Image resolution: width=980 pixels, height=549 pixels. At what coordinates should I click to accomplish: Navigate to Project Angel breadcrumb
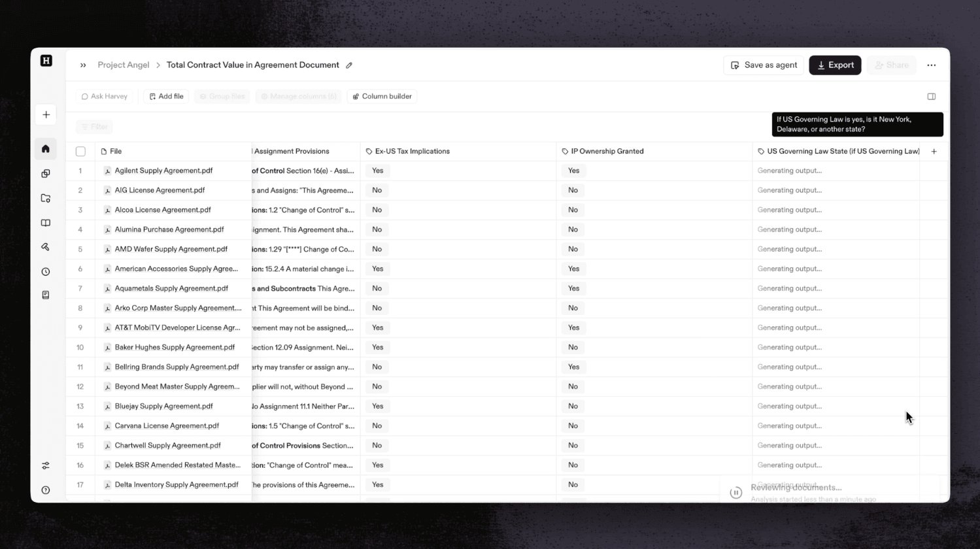click(x=124, y=65)
